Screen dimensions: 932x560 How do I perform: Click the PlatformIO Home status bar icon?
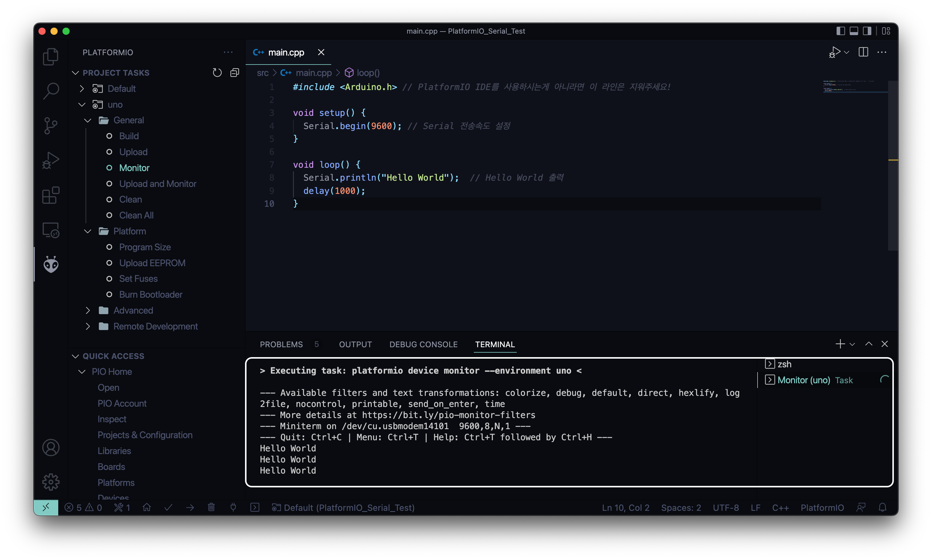pyautogui.click(x=147, y=507)
